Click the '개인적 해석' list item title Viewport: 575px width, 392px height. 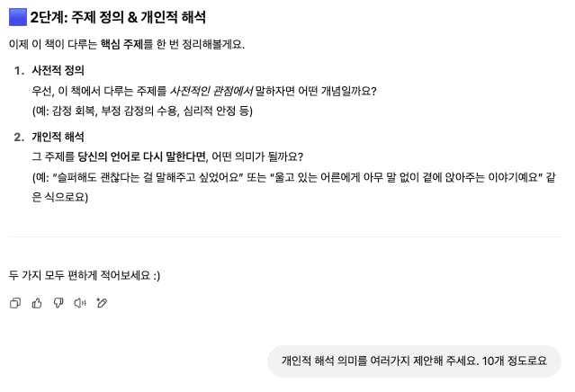58,137
